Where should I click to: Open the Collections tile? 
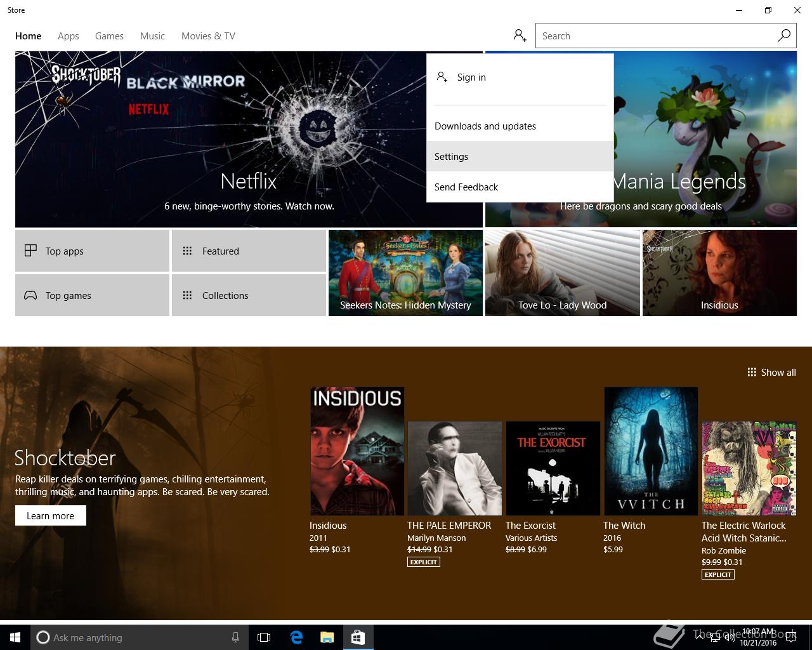249,295
